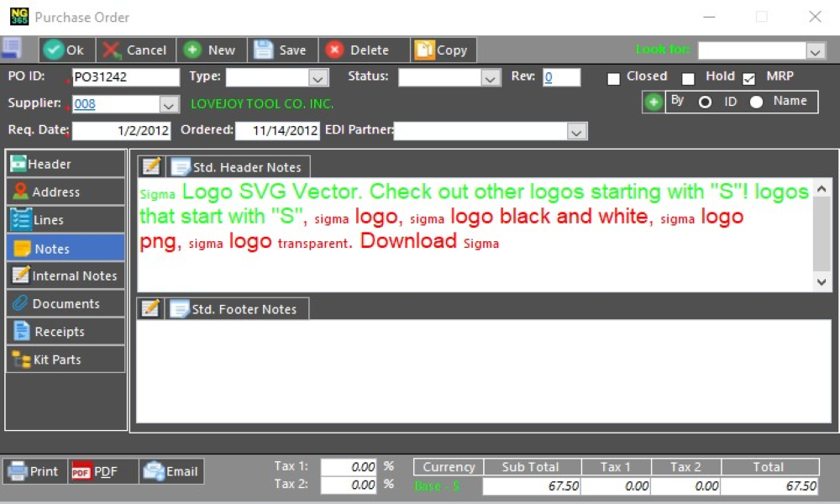
Task: Toggle the Hold checkbox
Action: pos(689,78)
